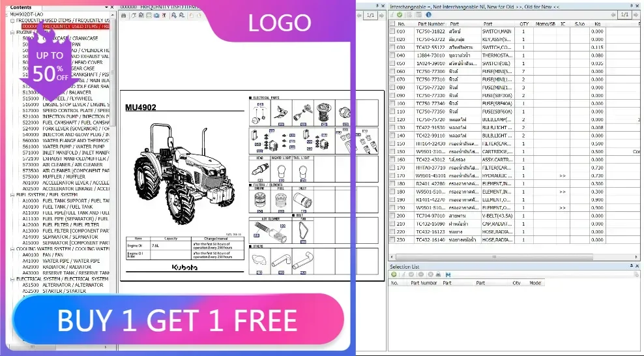Tick the checkbox for row 040 thermostat
This screenshot has height=356, width=644.
point(392,55)
